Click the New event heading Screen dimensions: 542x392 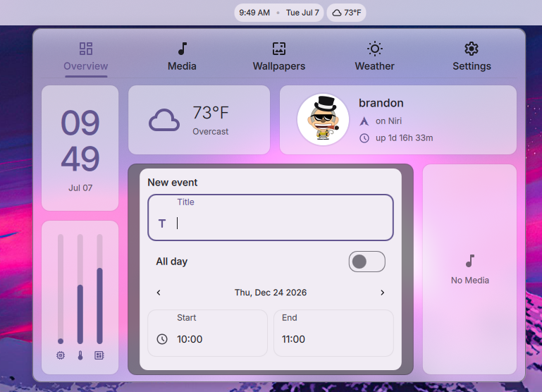pos(173,183)
